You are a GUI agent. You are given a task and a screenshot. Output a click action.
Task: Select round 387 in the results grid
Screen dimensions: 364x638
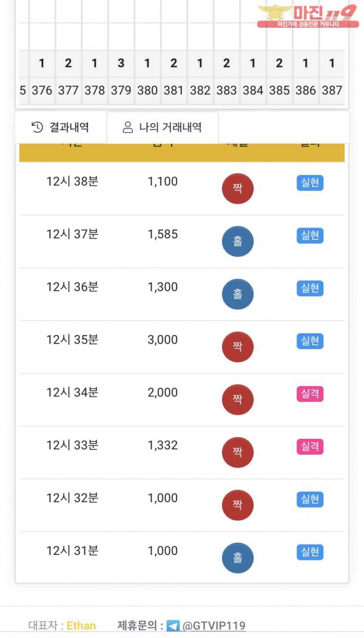(x=332, y=90)
